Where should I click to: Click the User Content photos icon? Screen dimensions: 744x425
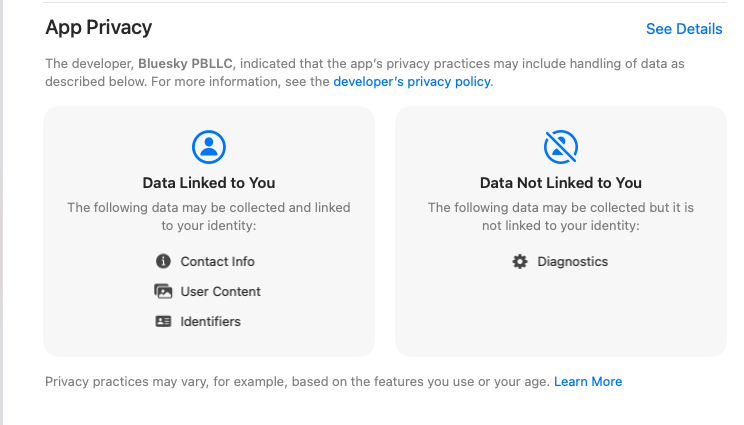[x=163, y=291]
